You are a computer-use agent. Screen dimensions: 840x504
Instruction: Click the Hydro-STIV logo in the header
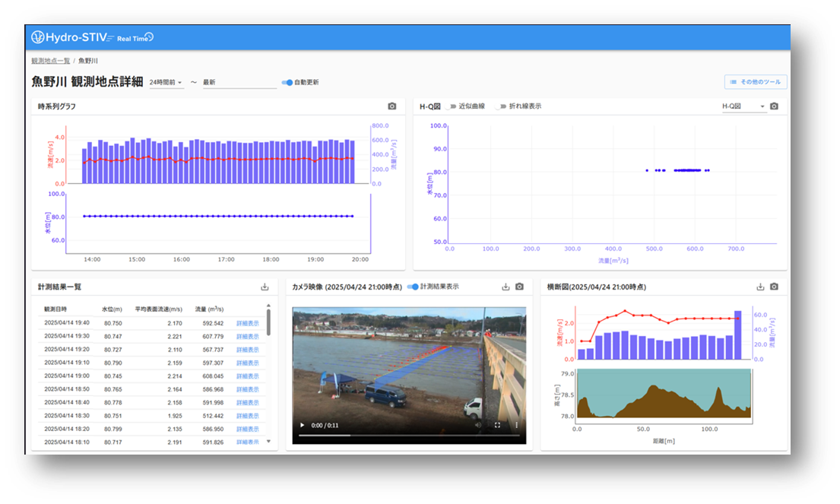(x=92, y=37)
